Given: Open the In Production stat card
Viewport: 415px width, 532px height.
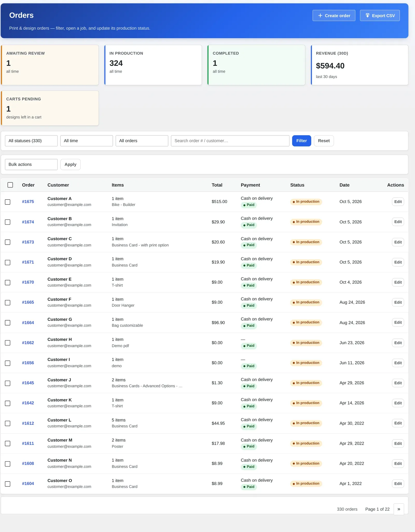Looking at the screenshot, I should (153, 65).
